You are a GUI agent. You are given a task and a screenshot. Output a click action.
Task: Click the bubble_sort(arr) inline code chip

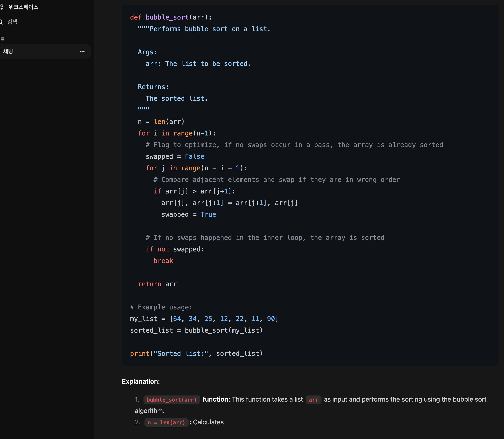pos(171,400)
